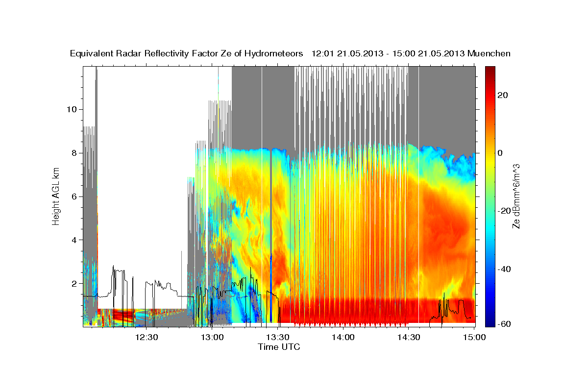Click the 'Muenchen' location label in title
The height and width of the screenshot is (392, 588).
click(489, 54)
